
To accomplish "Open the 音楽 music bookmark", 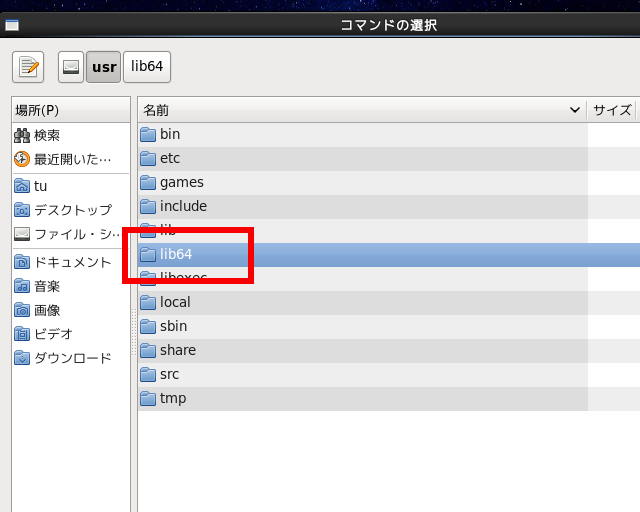I will click(x=47, y=286).
